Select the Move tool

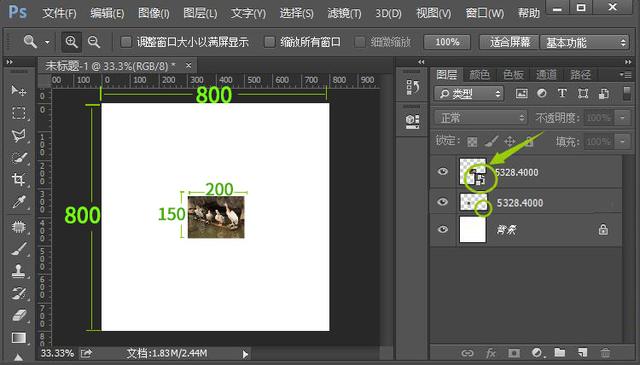click(18, 90)
